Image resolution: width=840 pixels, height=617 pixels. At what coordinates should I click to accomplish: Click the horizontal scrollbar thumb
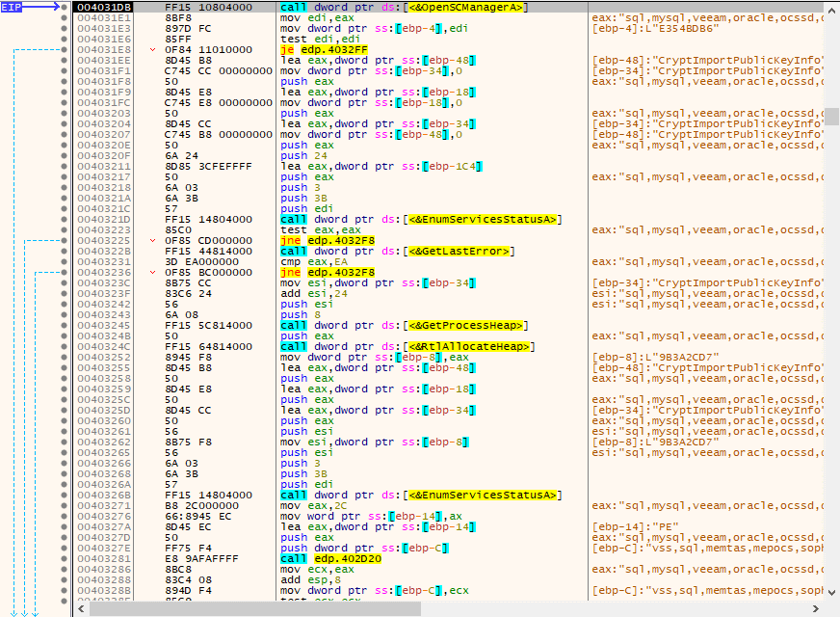coord(255,608)
